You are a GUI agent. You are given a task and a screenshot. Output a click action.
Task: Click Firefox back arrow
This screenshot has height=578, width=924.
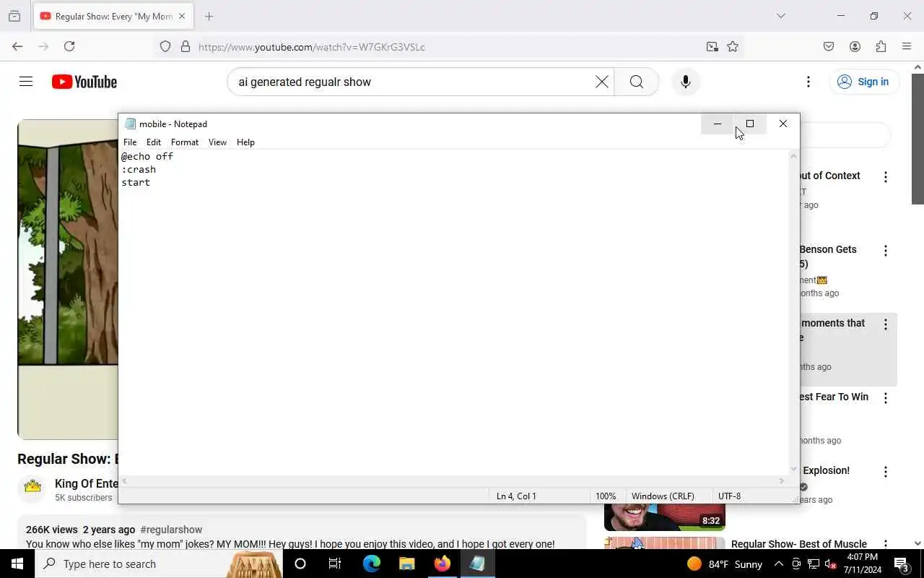pos(17,46)
